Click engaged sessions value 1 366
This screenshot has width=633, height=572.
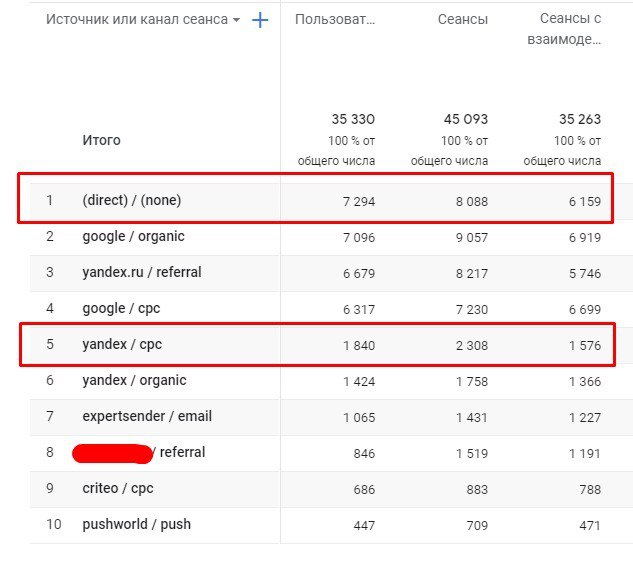tap(585, 381)
